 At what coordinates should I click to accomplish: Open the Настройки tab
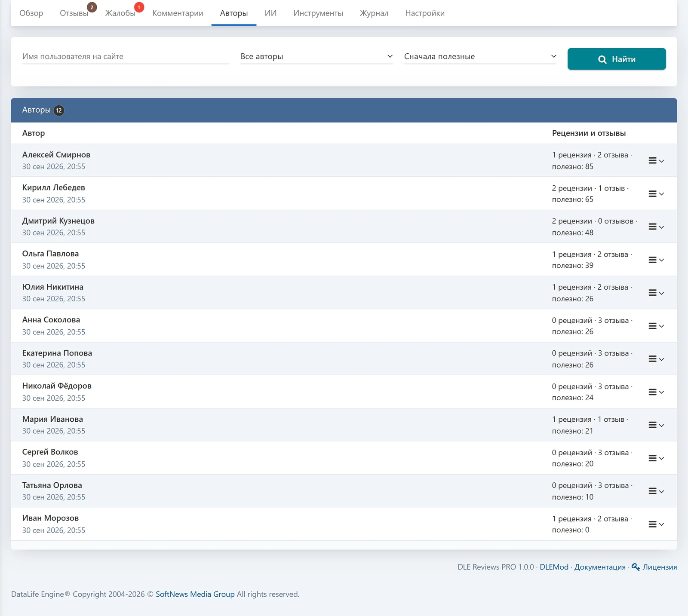(425, 13)
